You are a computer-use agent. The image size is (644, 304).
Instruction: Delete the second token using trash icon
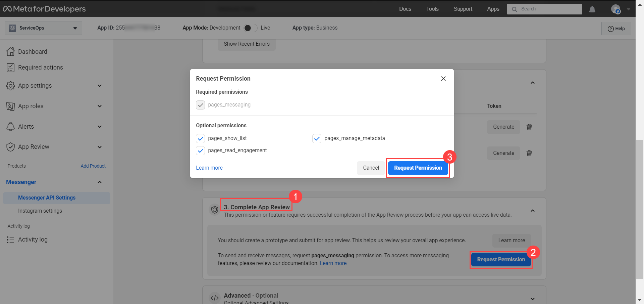529,153
